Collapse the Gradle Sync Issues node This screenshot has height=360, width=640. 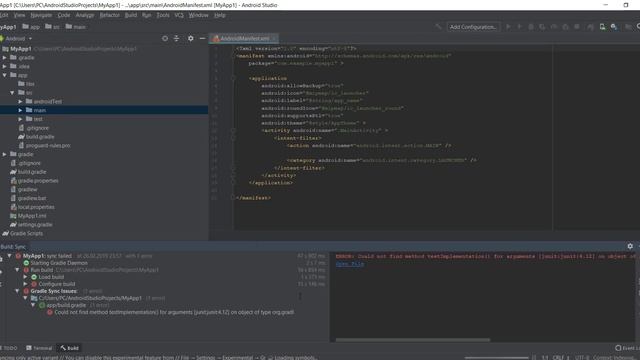point(17,291)
